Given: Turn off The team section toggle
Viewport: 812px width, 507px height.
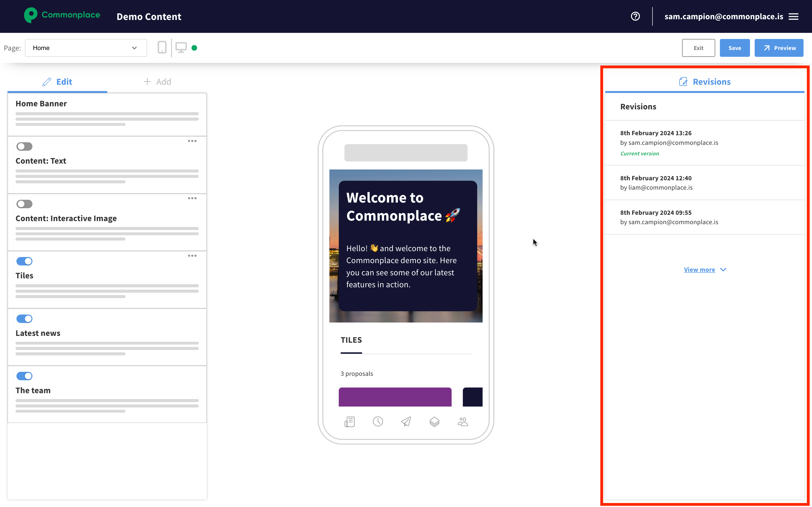Looking at the screenshot, I should click(x=24, y=376).
